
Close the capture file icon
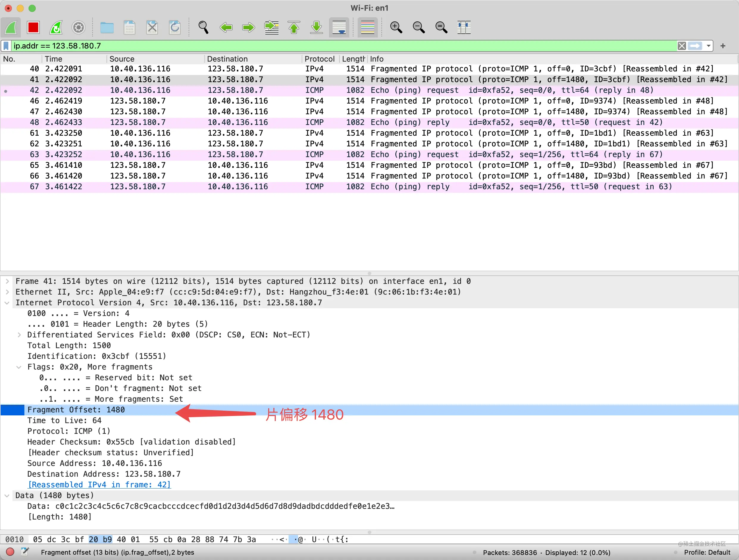(x=152, y=27)
